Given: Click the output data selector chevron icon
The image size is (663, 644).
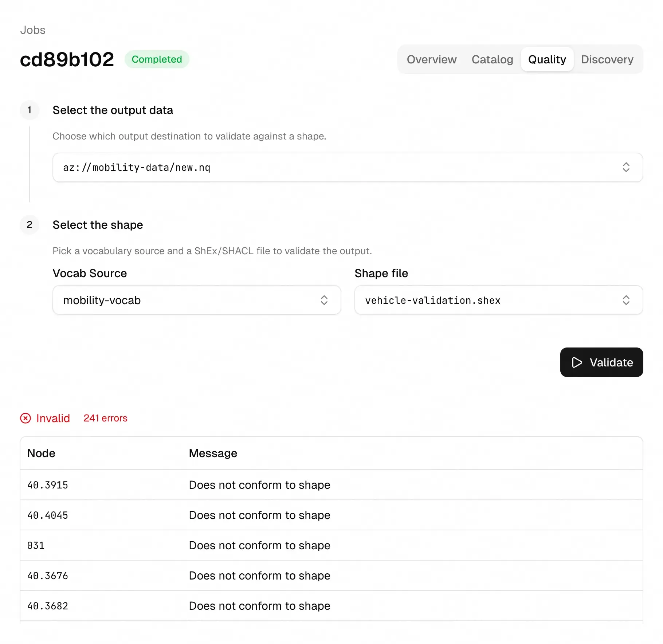Looking at the screenshot, I should (x=626, y=167).
